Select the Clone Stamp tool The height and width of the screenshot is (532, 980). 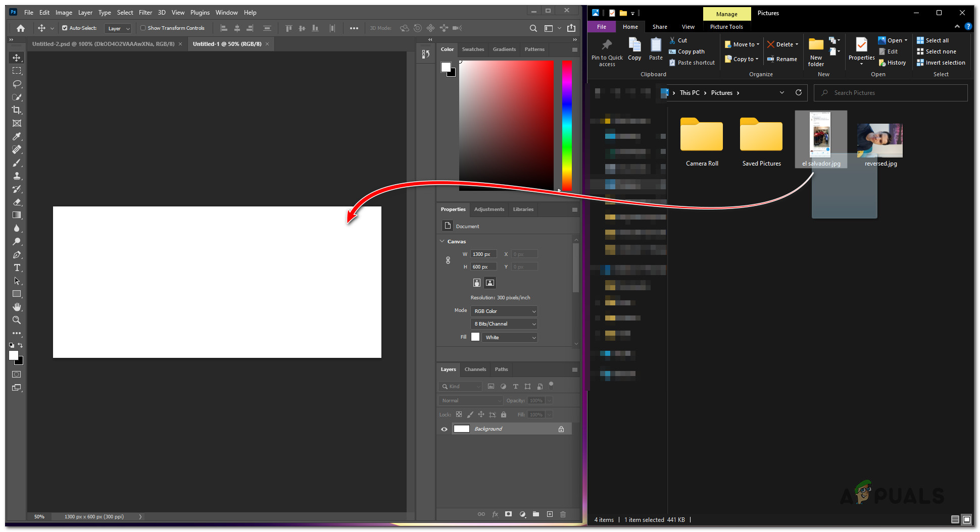point(17,176)
